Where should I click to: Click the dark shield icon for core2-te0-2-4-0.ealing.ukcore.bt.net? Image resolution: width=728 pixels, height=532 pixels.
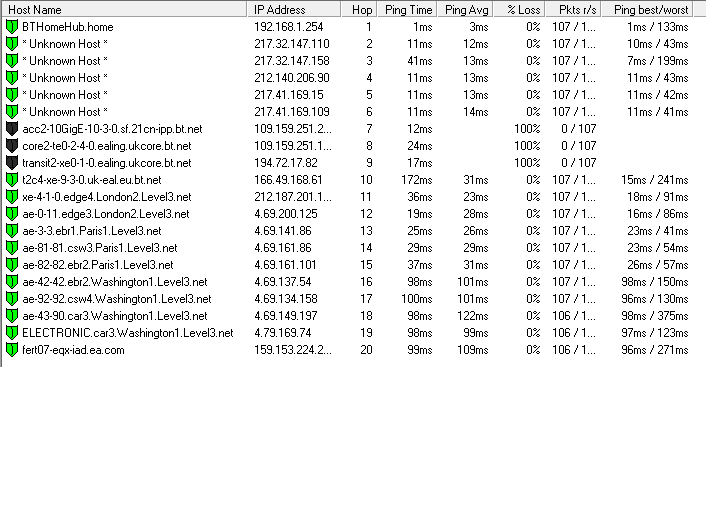click(x=12, y=146)
